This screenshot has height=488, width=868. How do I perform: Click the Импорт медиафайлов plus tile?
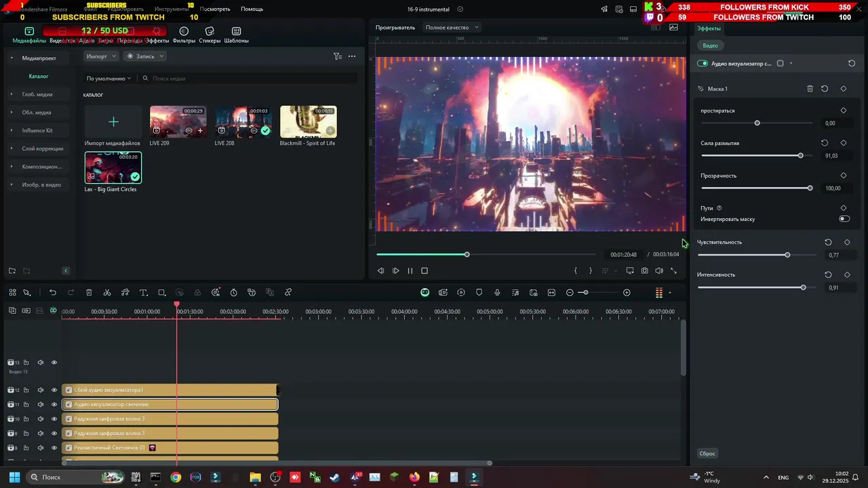(x=113, y=122)
